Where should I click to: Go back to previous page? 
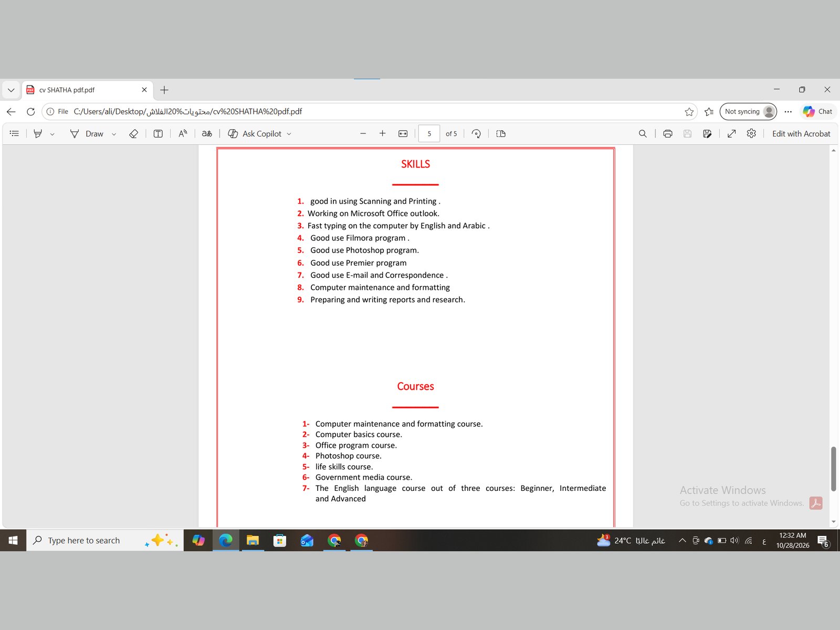click(11, 112)
